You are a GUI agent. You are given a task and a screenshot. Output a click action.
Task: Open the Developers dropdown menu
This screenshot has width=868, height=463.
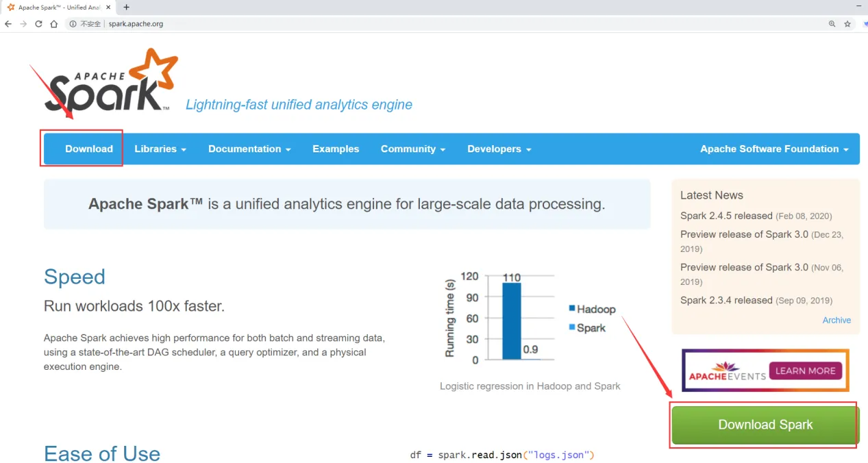click(x=499, y=149)
